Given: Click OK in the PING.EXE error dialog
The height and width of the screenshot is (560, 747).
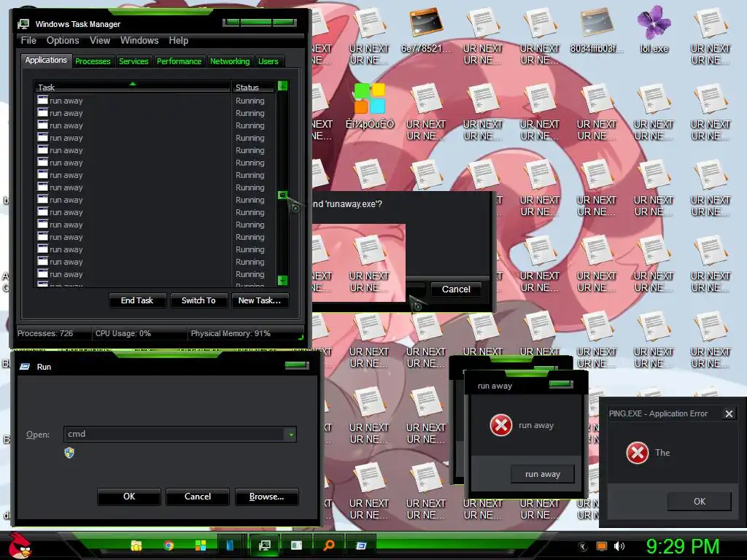Looking at the screenshot, I should click(x=700, y=502).
